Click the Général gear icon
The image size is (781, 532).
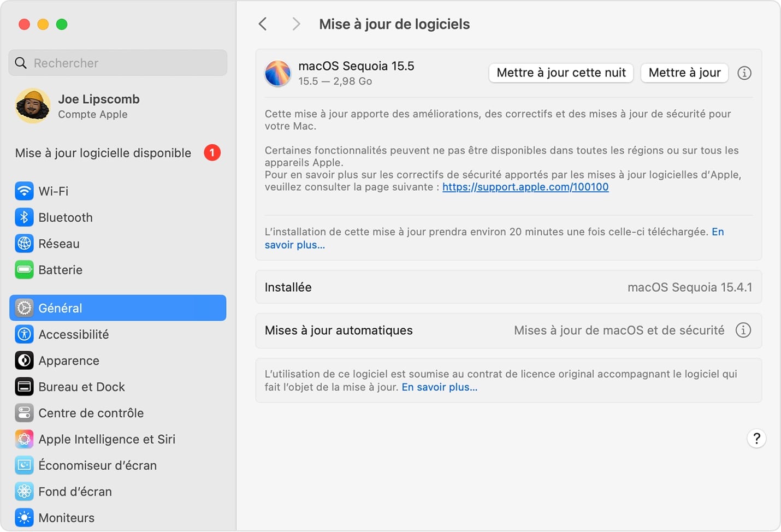click(x=24, y=308)
